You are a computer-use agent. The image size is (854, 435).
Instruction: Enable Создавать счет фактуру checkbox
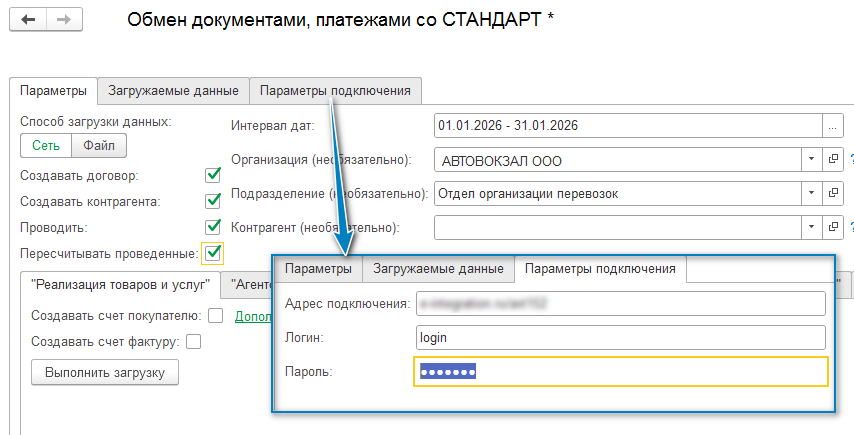tap(193, 342)
